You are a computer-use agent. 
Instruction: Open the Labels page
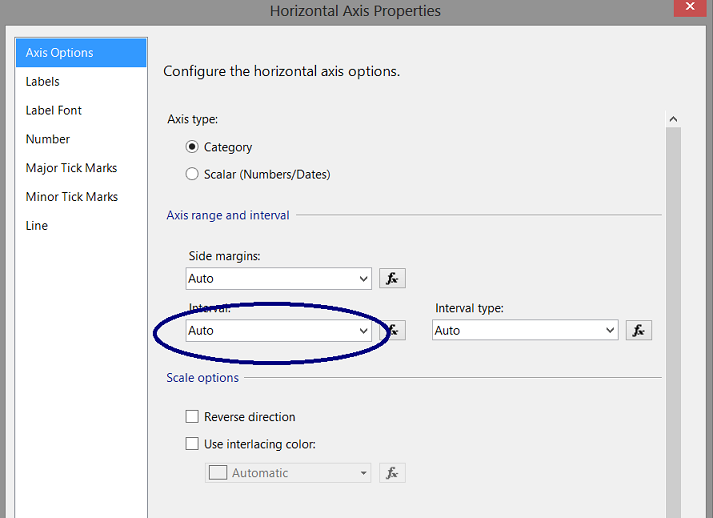tap(43, 82)
